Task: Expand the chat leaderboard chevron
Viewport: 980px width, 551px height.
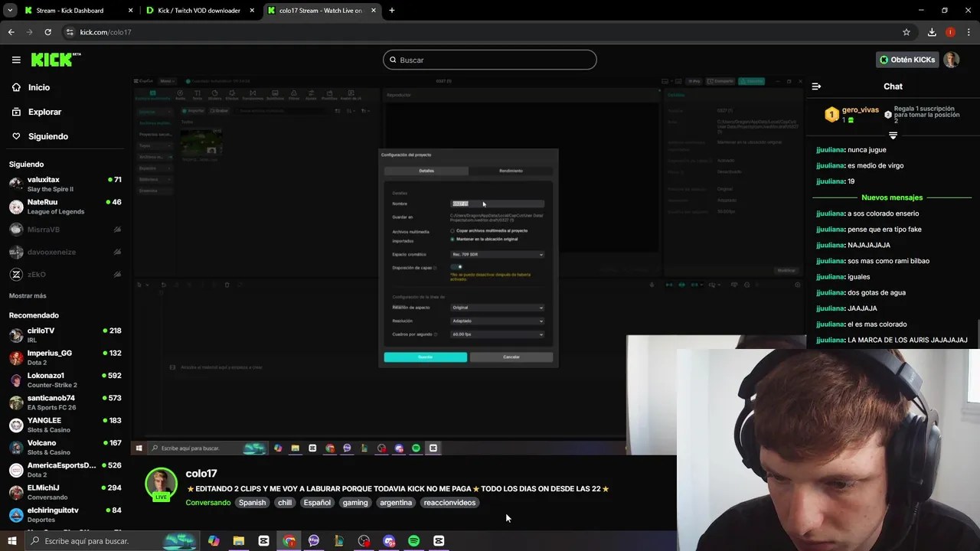Action: click(893, 135)
